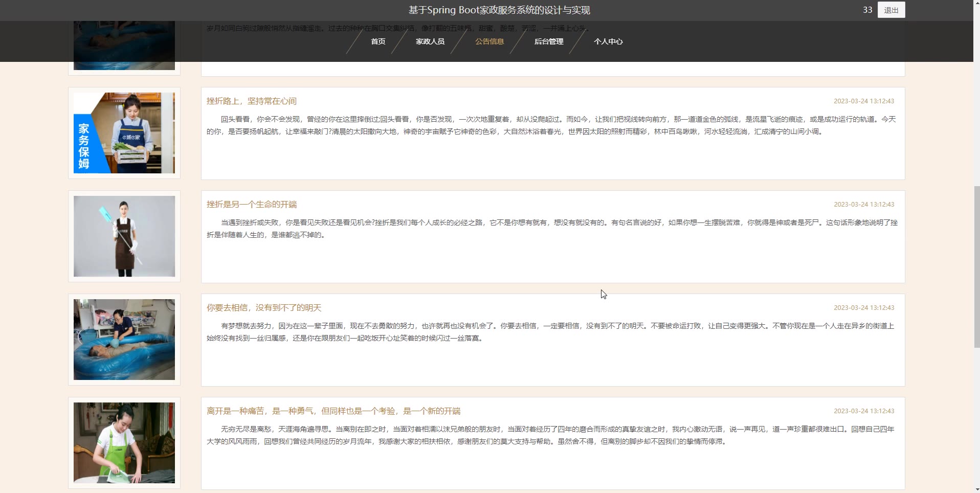This screenshot has height=493, width=980.
Task: Click the summary text starting 当遇到挫折或失败
Action: [x=552, y=229]
